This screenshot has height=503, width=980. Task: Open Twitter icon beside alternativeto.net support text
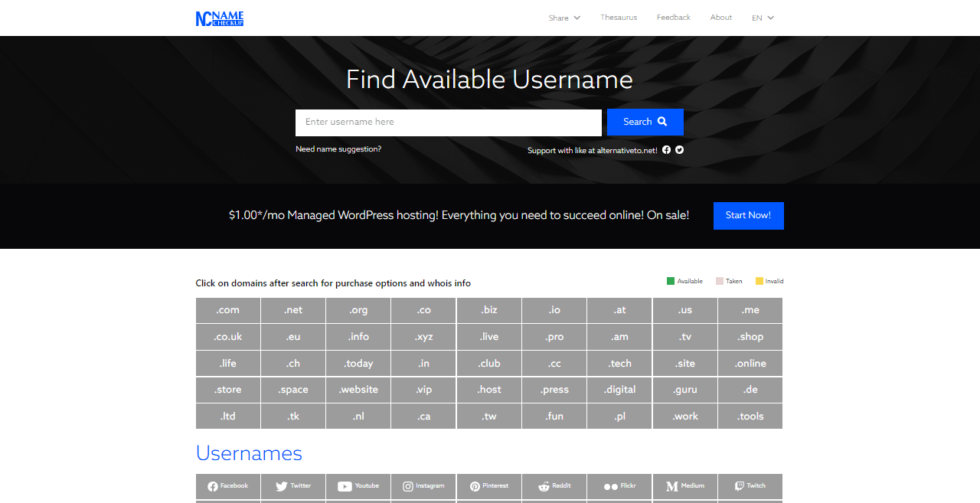coord(679,150)
